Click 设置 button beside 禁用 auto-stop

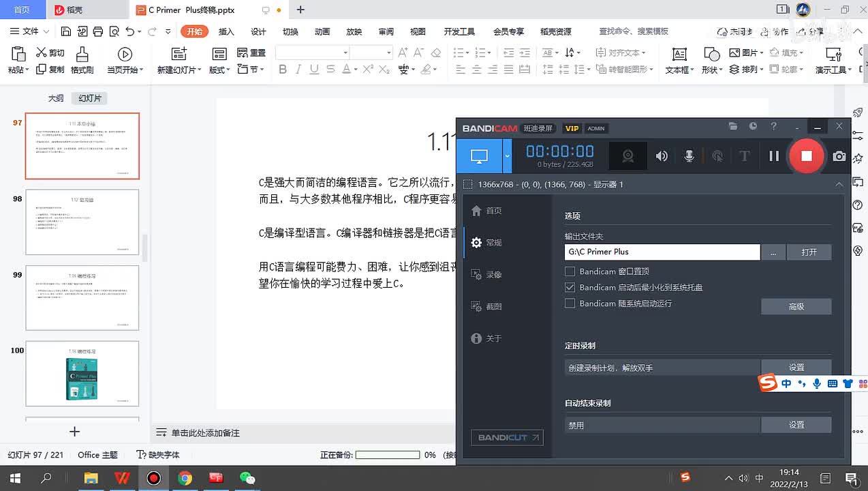tap(796, 425)
